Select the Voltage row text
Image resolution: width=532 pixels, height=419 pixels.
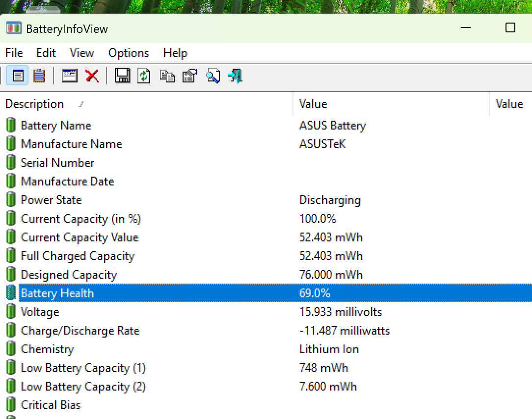click(40, 312)
